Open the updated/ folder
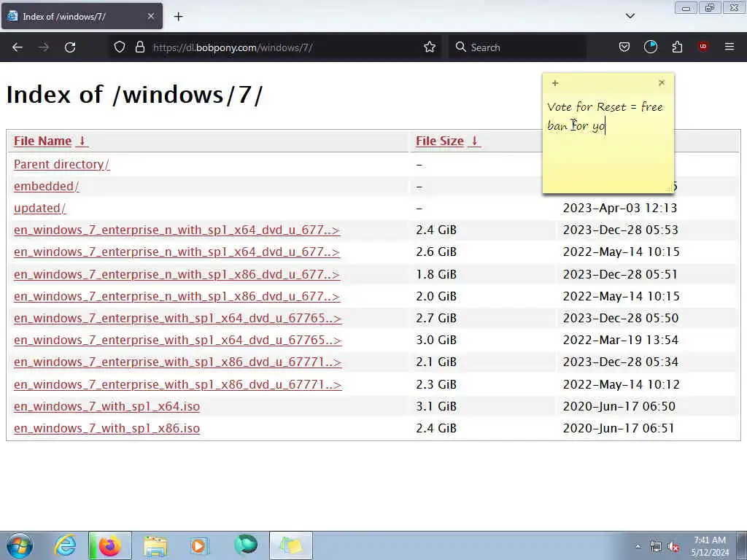This screenshot has width=747, height=560. [39, 208]
